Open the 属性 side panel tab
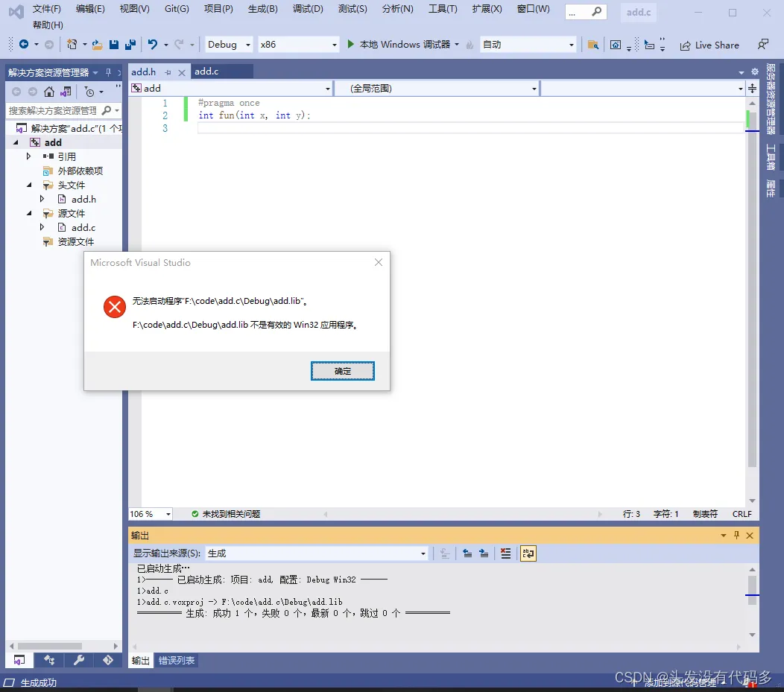784x692 pixels. tap(771, 189)
